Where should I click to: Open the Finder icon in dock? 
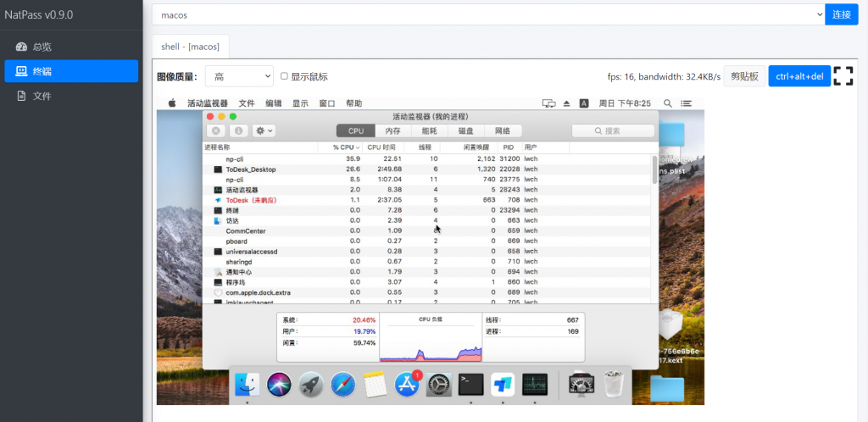[247, 385]
